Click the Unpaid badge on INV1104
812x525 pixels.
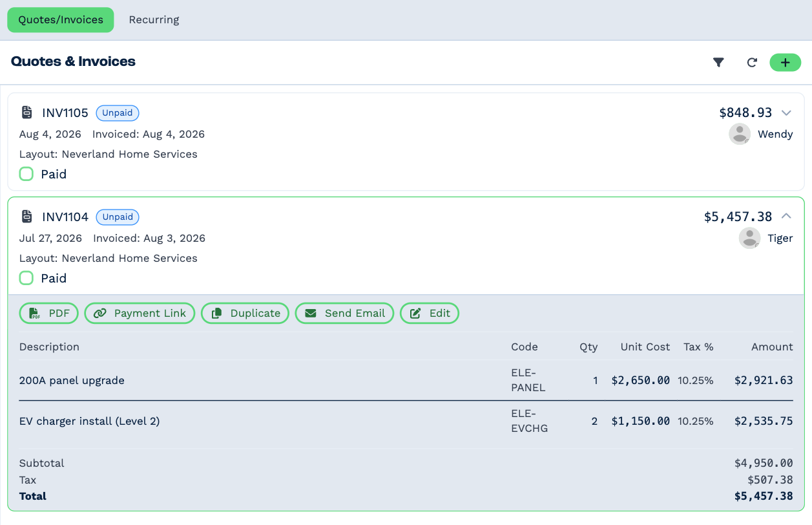[x=118, y=217]
